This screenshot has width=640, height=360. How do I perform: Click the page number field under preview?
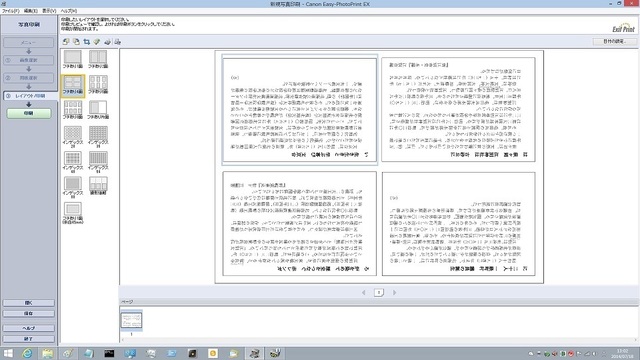pos(379,292)
